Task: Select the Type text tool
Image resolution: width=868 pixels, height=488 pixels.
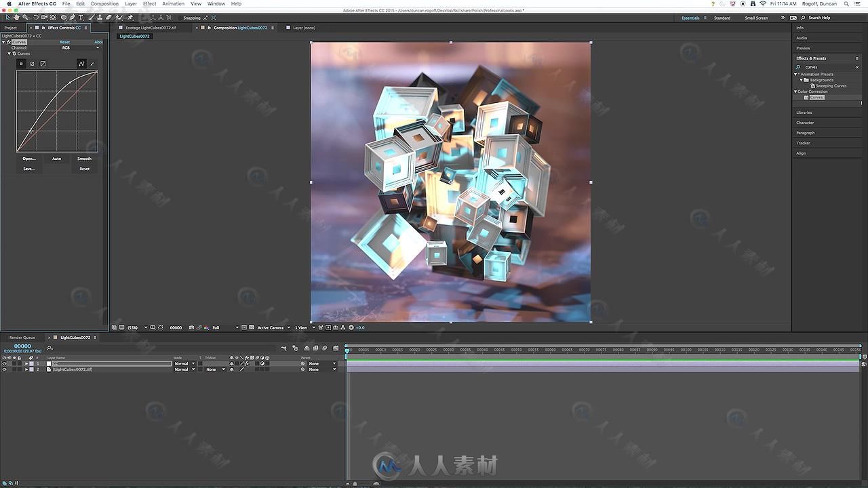Action: pyautogui.click(x=81, y=17)
